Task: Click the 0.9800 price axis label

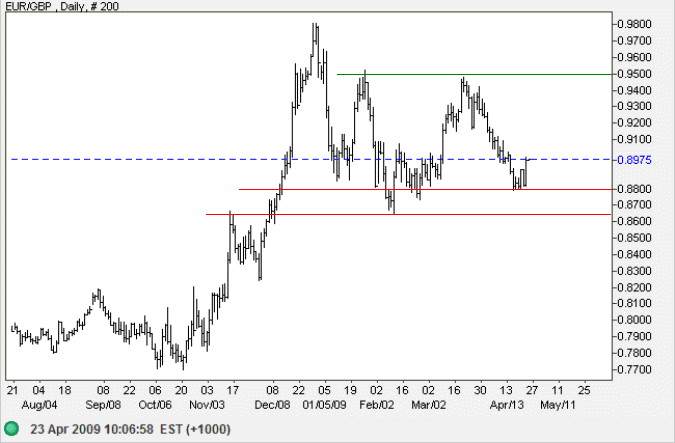Action: 635,24
